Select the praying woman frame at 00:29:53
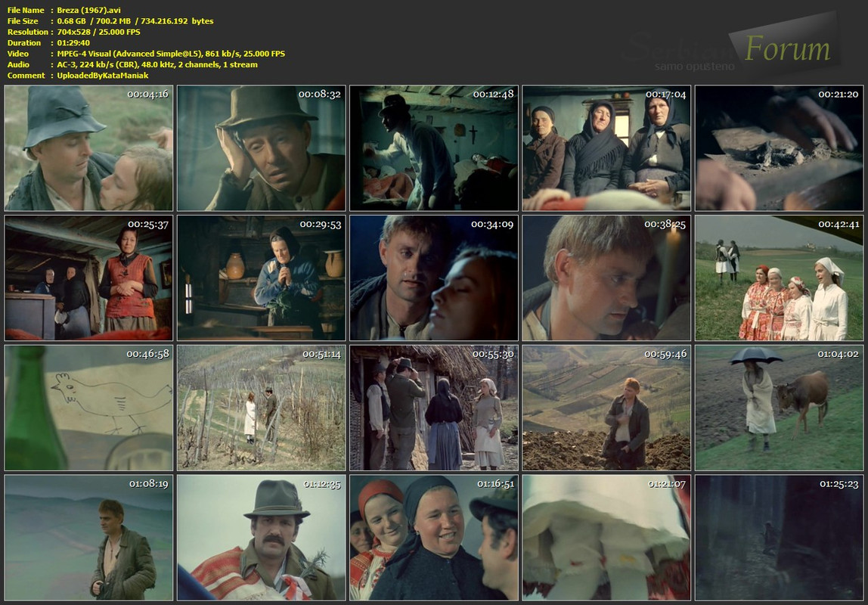Screen dimensions: 868x605 [x=262, y=278]
